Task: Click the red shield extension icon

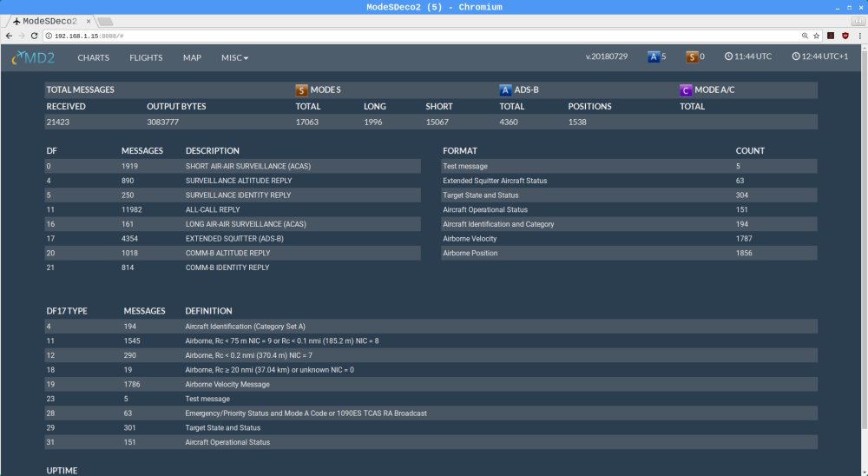Action: tap(845, 36)
